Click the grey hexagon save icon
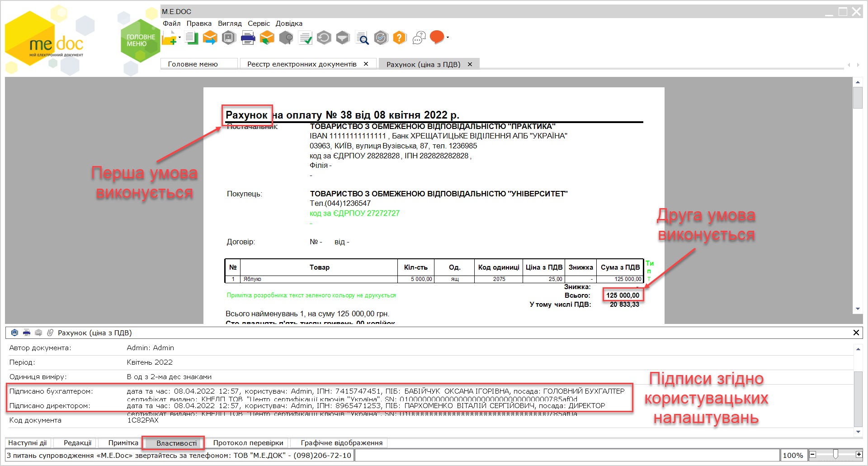This screenshot has width=868, height=466. (229, 38)
